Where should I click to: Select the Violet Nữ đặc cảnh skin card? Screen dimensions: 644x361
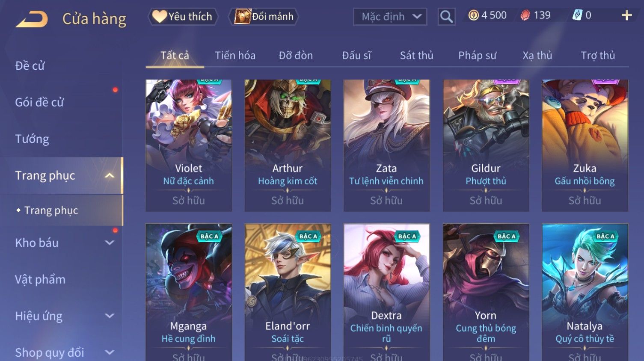[189, 145]
